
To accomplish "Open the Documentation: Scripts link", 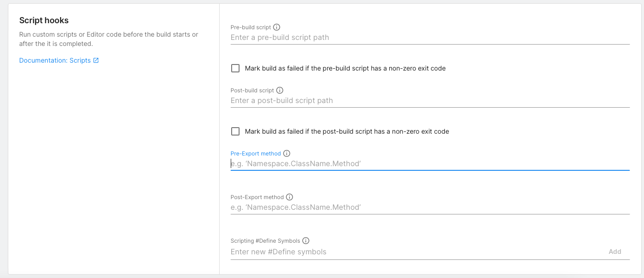I will [55, 60].
